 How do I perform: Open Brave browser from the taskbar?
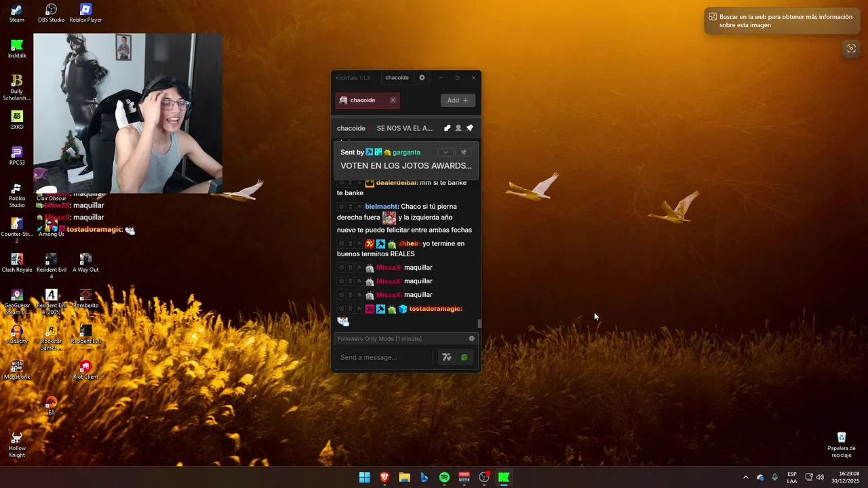pos(384,477)
